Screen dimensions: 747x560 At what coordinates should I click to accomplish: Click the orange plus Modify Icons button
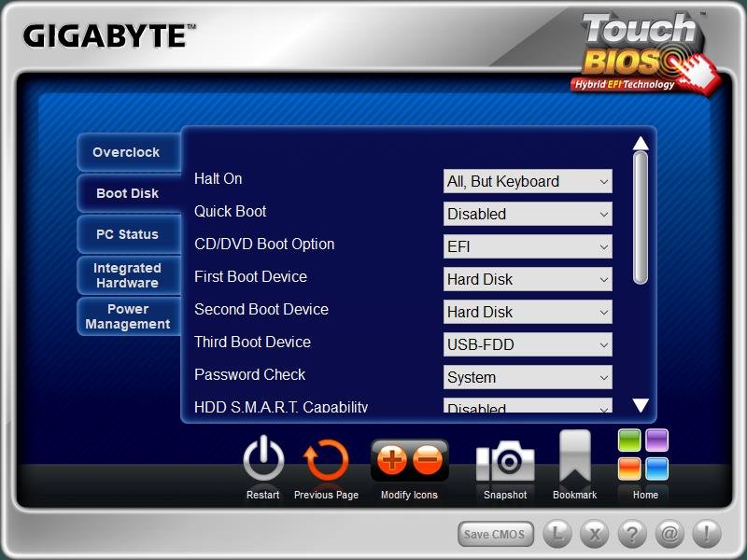coord(391,460)
